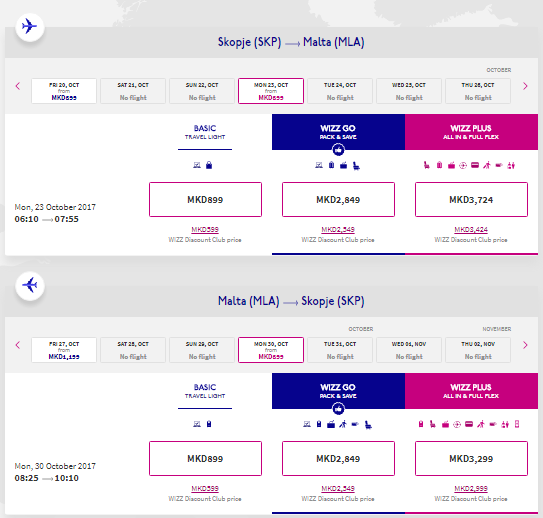Show earlier return dates with left arrow
The width and height of the screenshot is (543, 518).
(x=18, y=345)
